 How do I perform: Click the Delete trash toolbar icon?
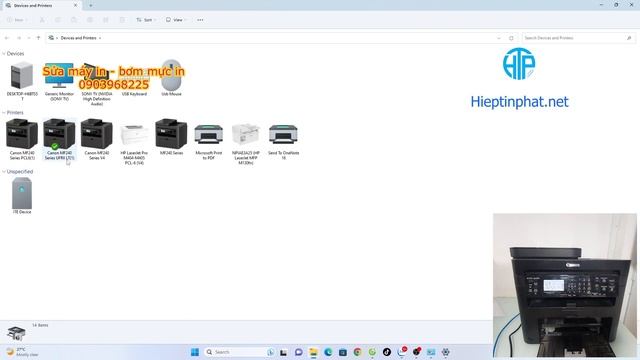[x=122, y=20]
